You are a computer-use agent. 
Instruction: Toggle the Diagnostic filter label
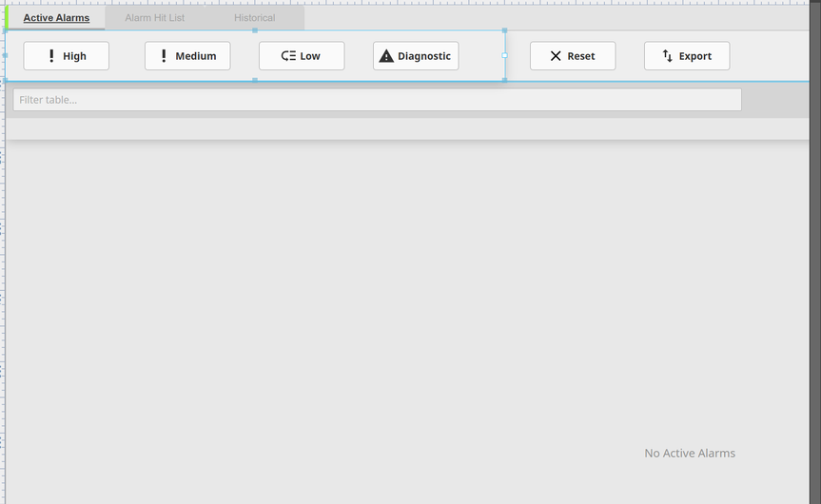pyautogui.click(x=424, y=56)
